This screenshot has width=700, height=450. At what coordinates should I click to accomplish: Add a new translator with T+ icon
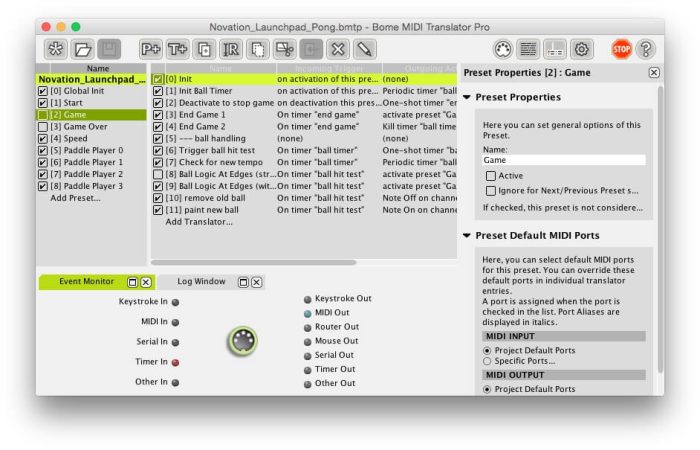tap(177, 49)
